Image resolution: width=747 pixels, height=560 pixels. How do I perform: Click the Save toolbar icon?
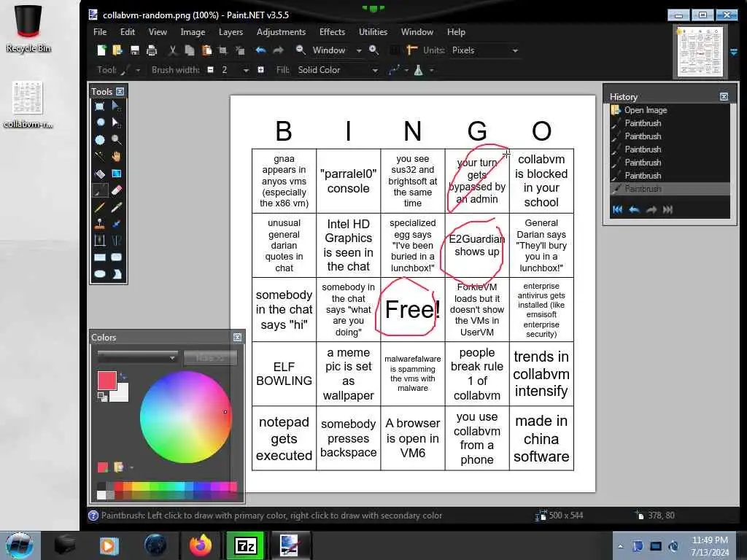tap(135, 50)
